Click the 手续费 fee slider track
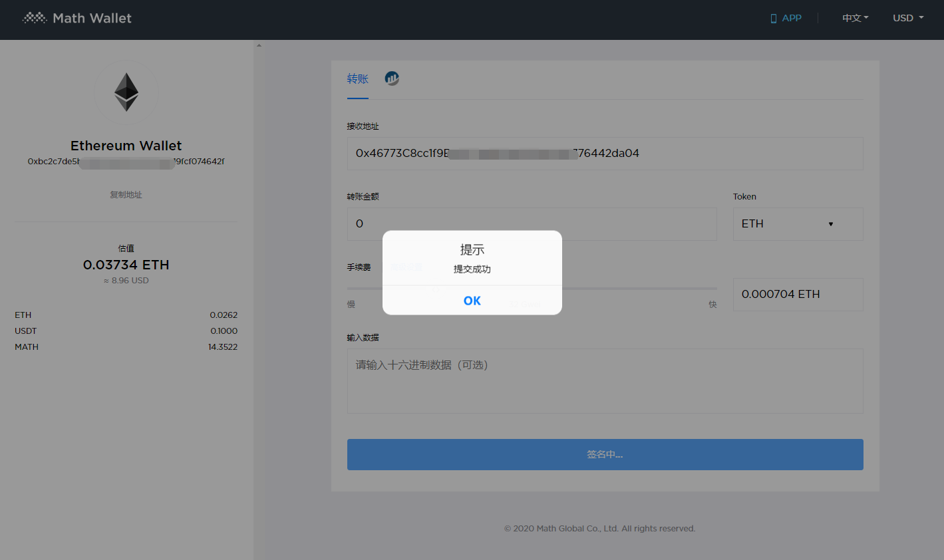The image size is (944, 560). [x=532, y=289]
